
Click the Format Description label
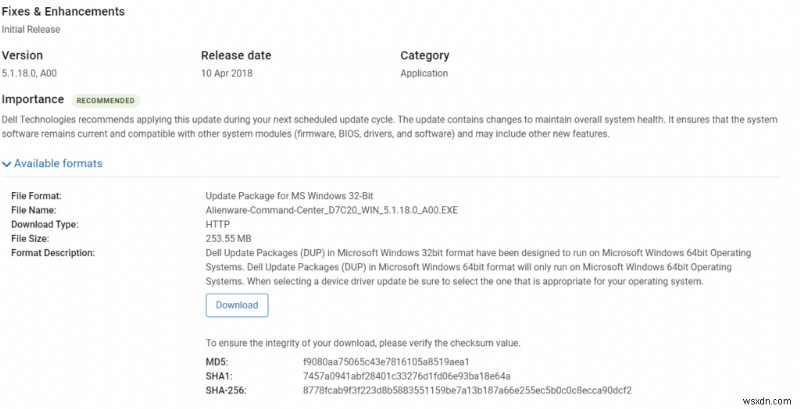tap(52, 253)
